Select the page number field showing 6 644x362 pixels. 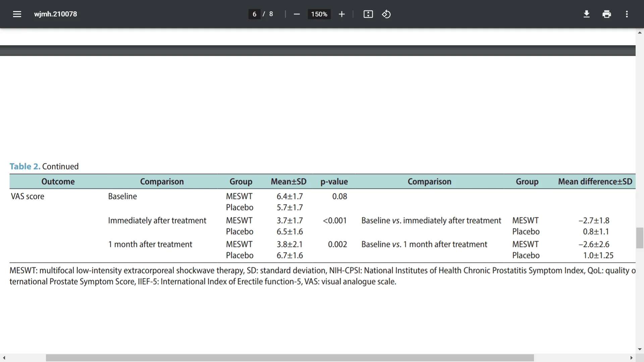255,14
